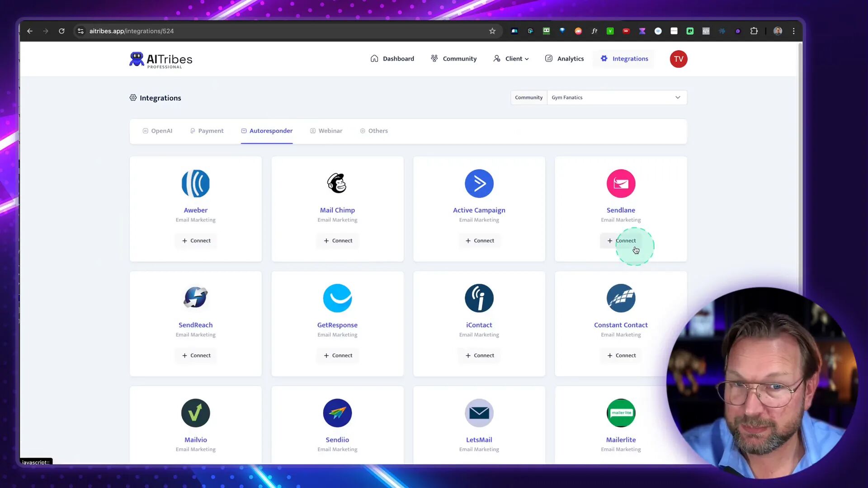Click the Mail Chimp monkey logo
Screen dimensions: 868x488
pos(337,183)
